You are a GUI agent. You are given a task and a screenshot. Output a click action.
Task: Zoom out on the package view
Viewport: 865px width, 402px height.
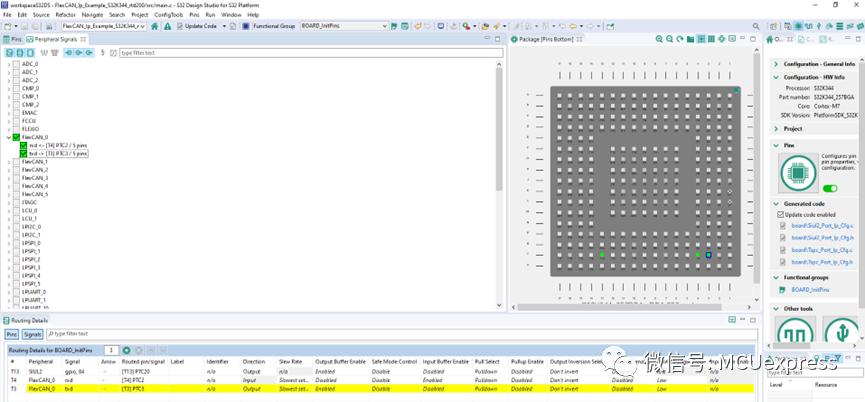(x=669, y=39)
